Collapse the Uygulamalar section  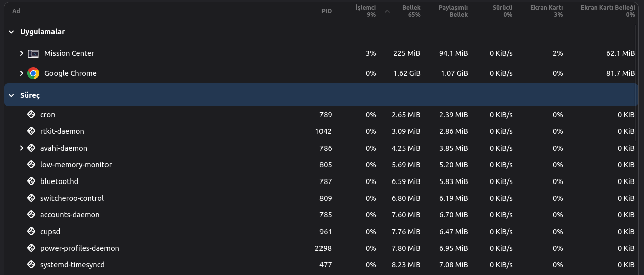tap(11, 32)
